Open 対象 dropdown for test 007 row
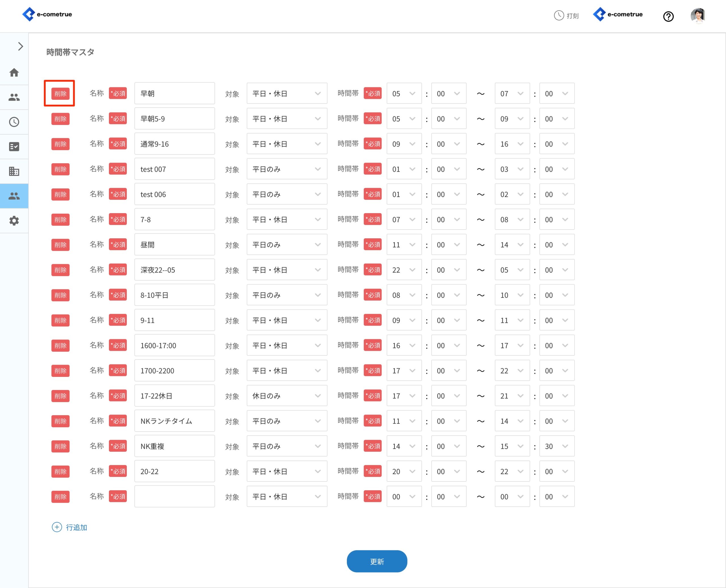This screenshot has height=588, width=726. (x=287, y=169)
